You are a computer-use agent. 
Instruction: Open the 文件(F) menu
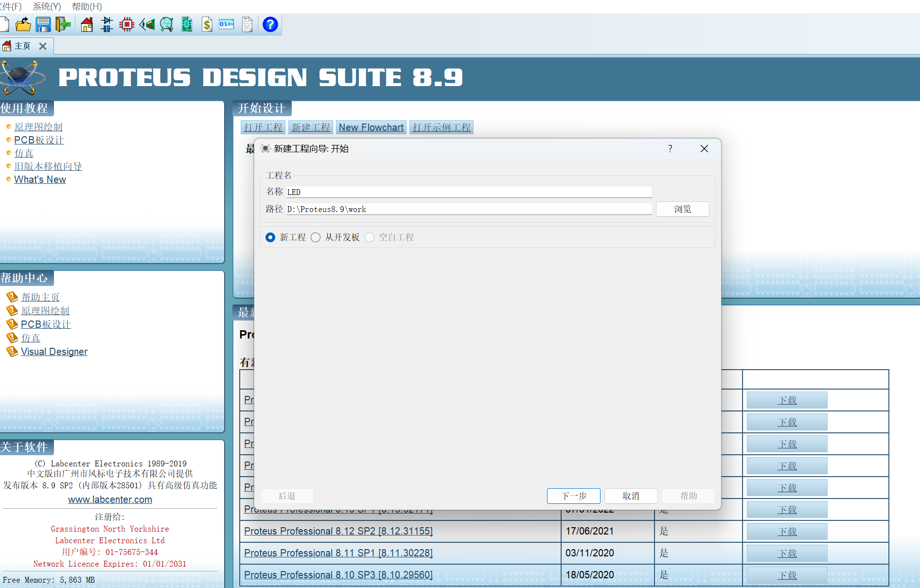[11, 6]
